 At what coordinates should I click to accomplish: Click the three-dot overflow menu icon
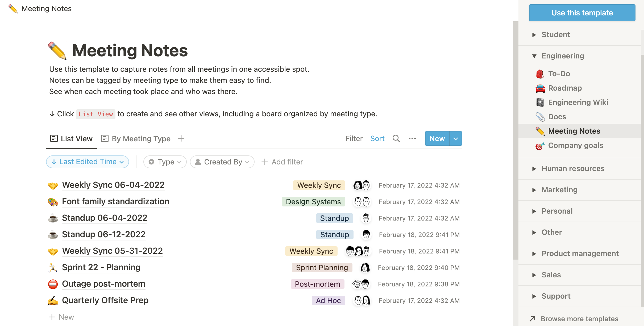pyautogui.click(x=413, y=138)
